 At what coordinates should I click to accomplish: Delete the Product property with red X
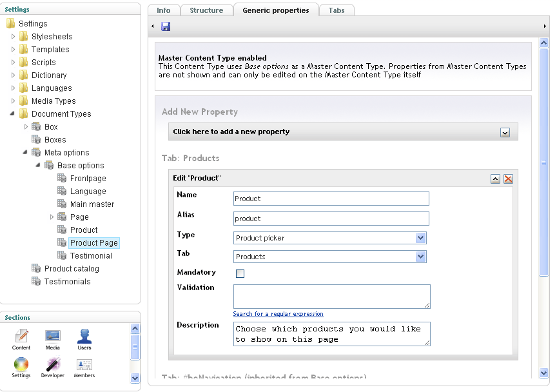tap(509, 179)
